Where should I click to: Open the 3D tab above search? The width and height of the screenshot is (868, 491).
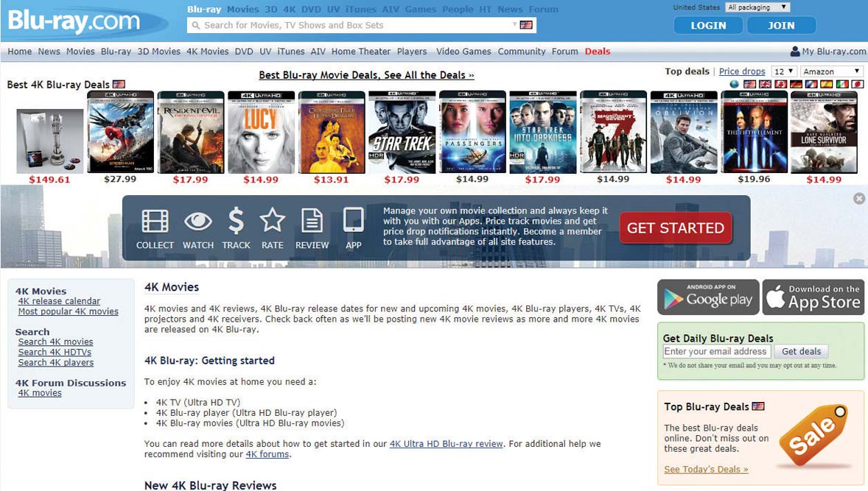pos(270,10)
